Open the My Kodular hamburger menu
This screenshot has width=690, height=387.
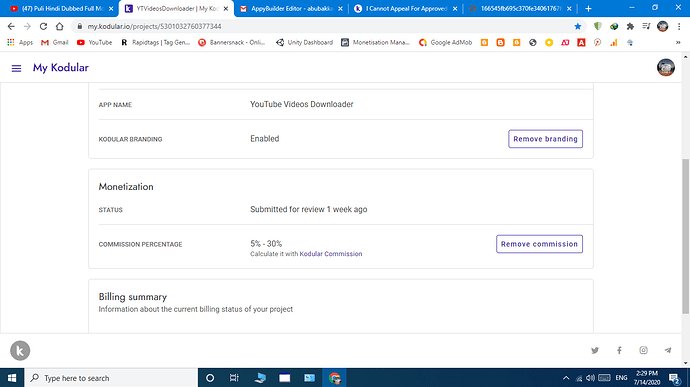(x=16, y=68)
